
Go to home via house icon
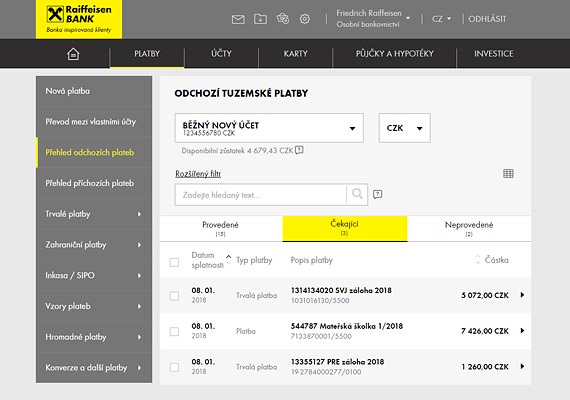73,54
